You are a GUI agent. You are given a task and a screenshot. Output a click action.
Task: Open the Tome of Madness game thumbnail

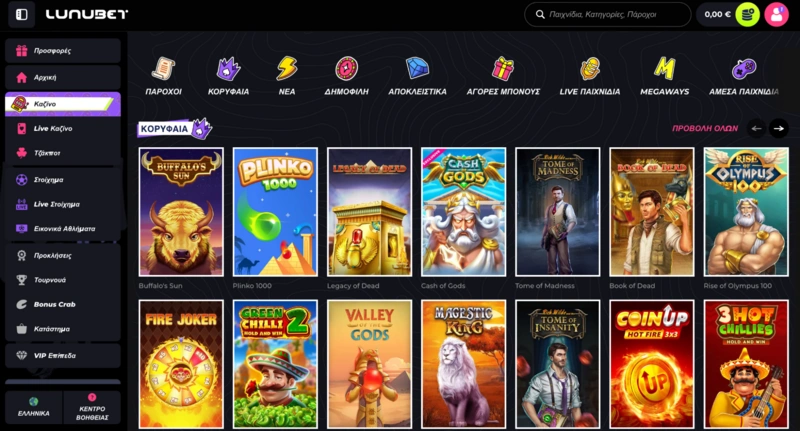558,212
